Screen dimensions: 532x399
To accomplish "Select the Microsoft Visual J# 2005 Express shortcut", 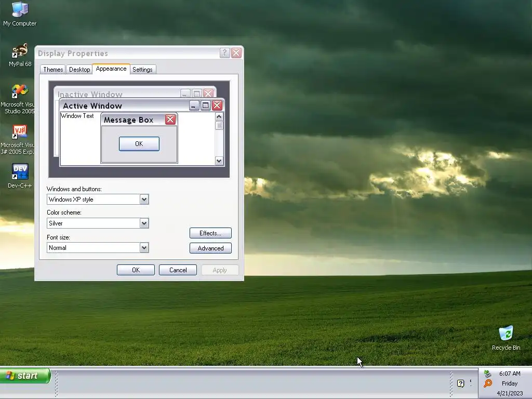I will [18, 139].
